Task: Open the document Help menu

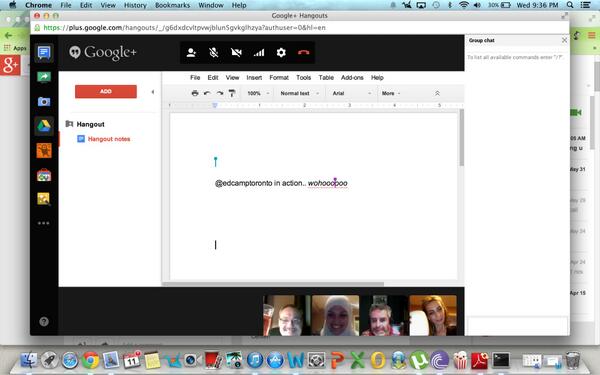Action: click(377, 77)
